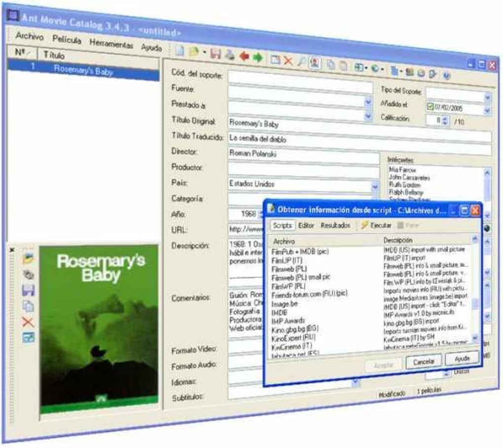Open the Ayuda menu in main window

pos(151,47)
